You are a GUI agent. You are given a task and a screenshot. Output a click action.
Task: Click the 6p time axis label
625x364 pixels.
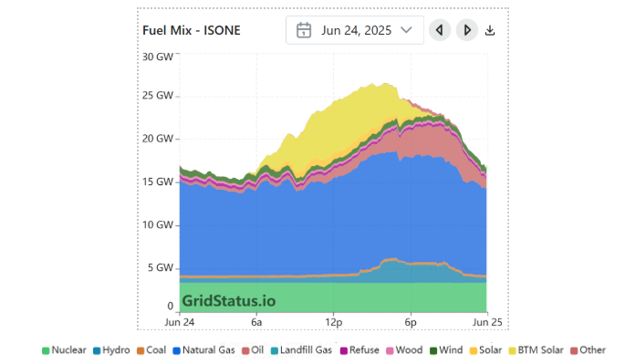pyautogui.click(x=411, y=322)
